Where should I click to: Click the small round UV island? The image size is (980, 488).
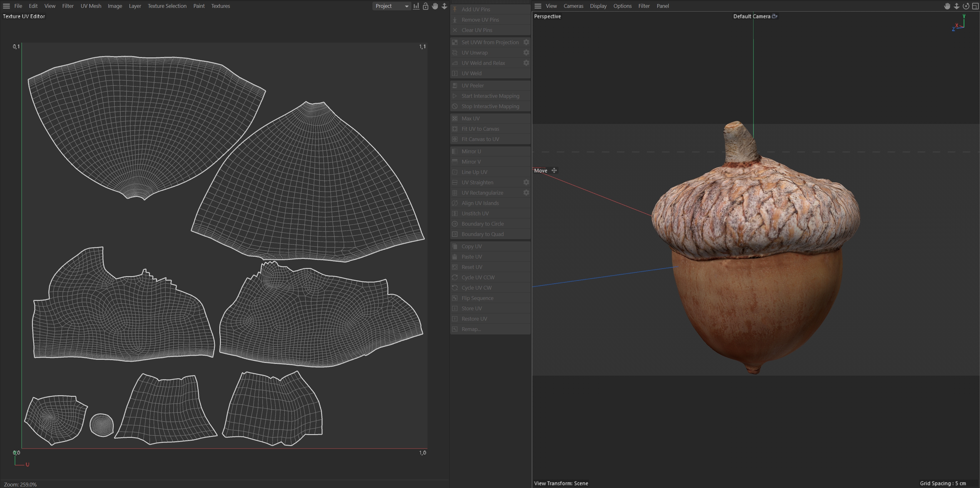click(x=102, y=425)
